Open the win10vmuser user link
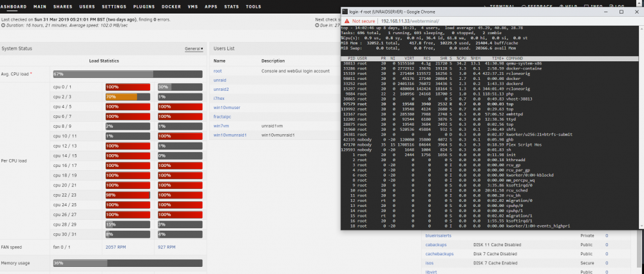644x274 pixels. 227,108
